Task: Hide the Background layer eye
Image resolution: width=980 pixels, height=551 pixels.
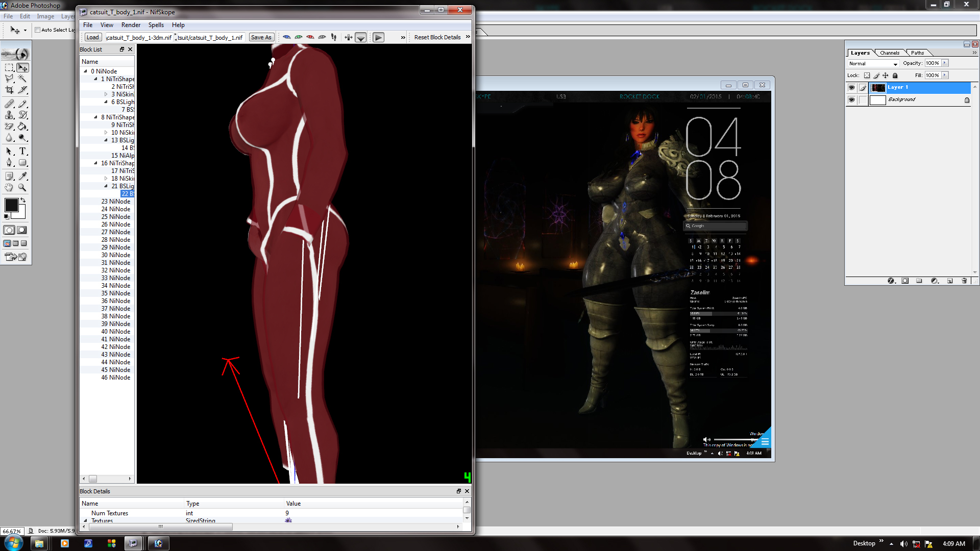Action: pos(851,100)
